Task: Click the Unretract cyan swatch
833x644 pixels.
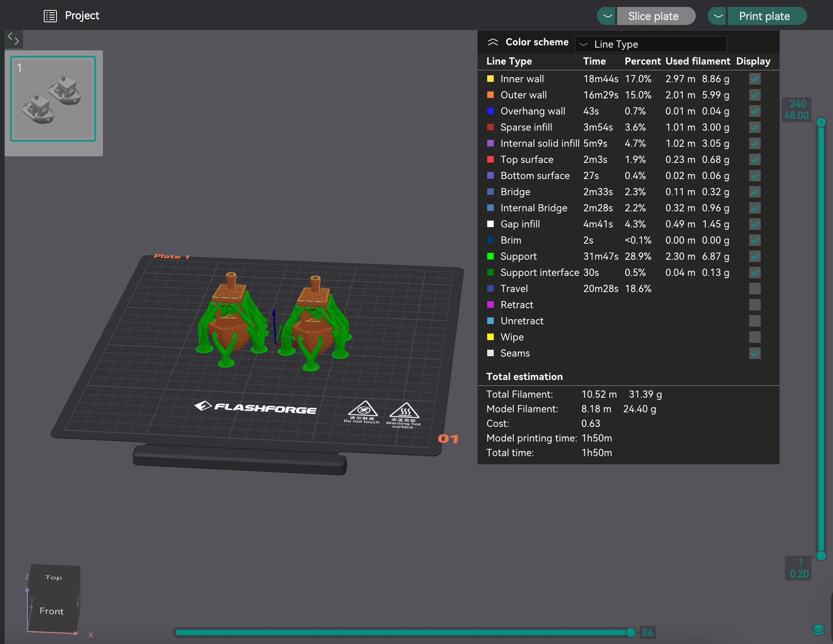Action: click(491, 321)
